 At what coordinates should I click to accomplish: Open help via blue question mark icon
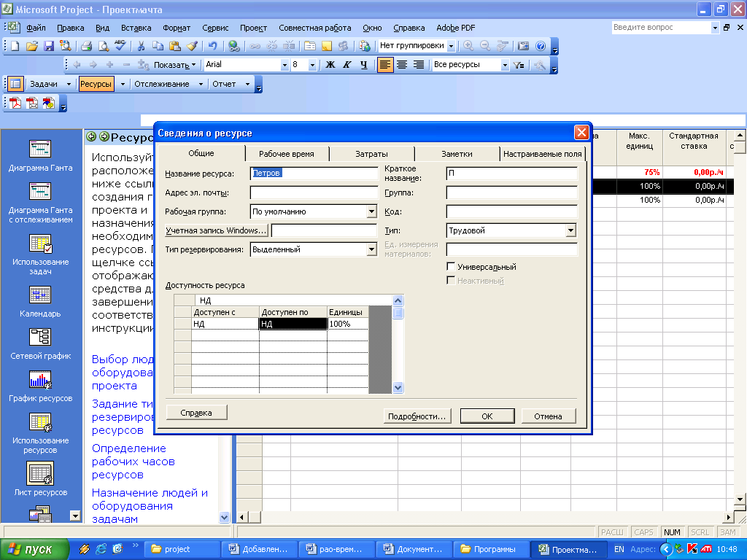(x=541, y=46)
